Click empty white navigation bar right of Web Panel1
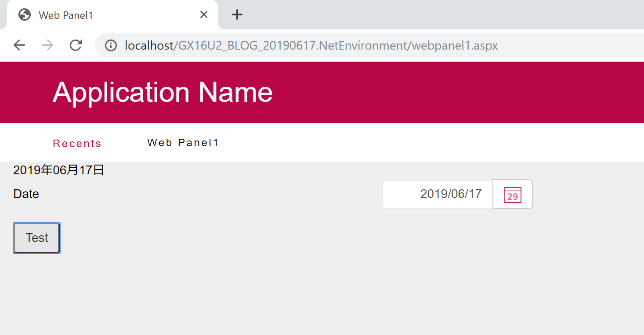The image size is (644, 335). pos(431,143)
